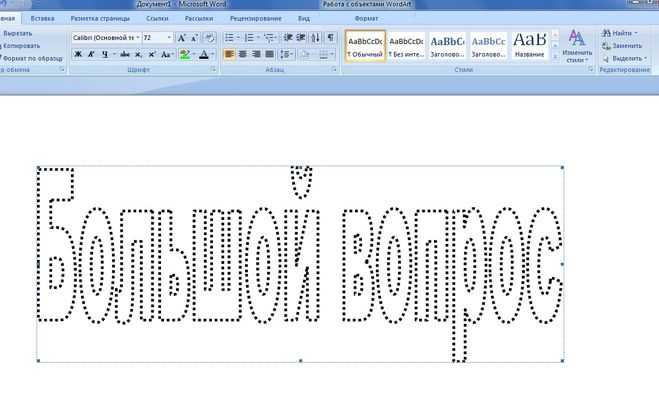Align text right

[256, 54]
